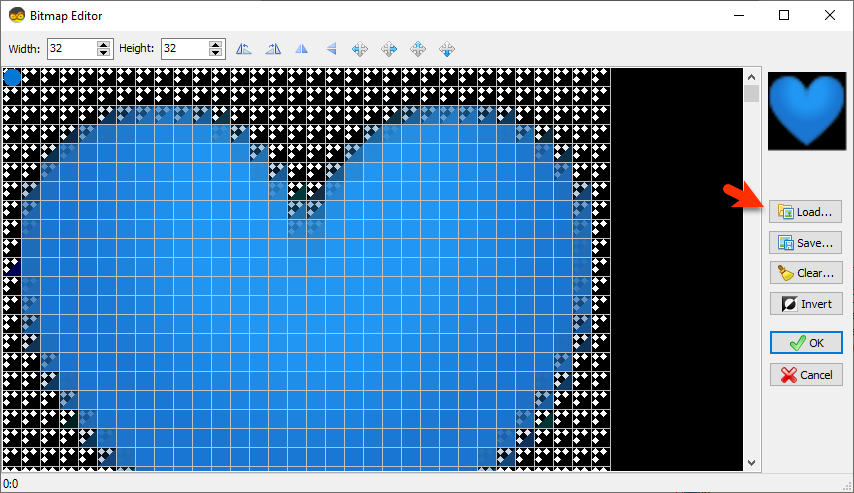Click the scrollbar down arrow of canvas
The height and width of the screenshot is (493, 854).
pos(752,463)
